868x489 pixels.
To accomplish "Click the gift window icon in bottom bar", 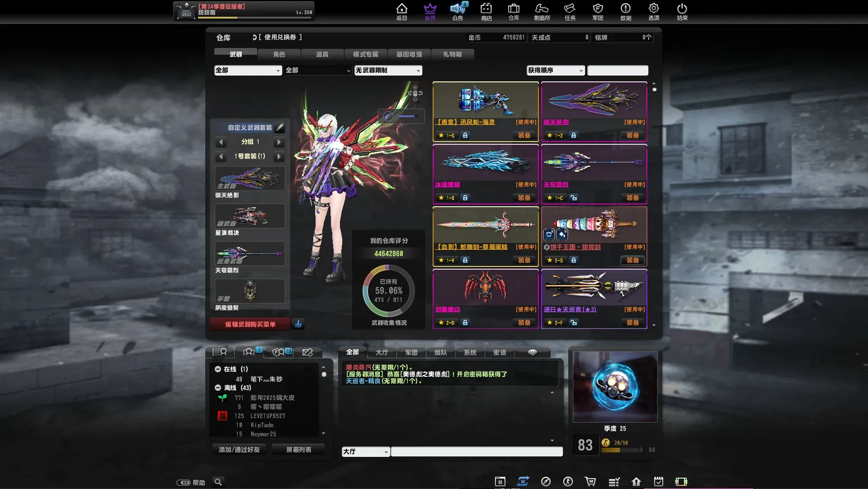I will (500, 481).
